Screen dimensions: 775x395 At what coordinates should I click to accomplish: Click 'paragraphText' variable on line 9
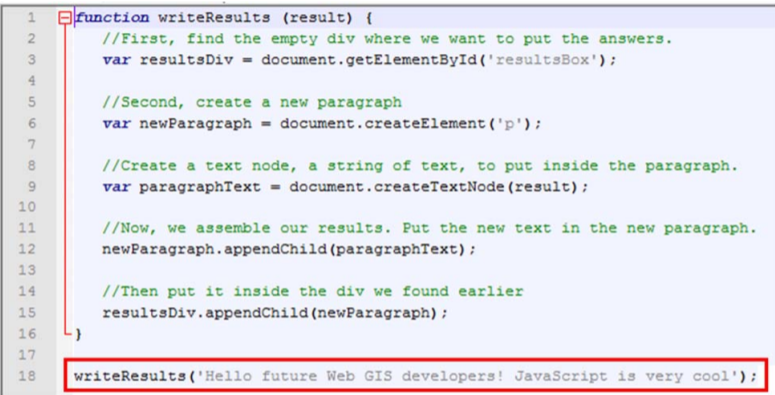coord(200,187)
